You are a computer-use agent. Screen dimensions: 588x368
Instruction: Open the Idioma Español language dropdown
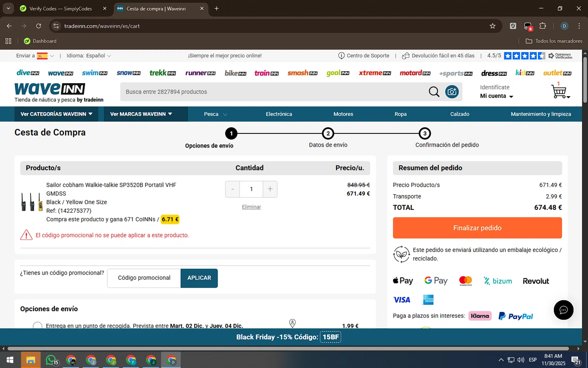[89, 56]
